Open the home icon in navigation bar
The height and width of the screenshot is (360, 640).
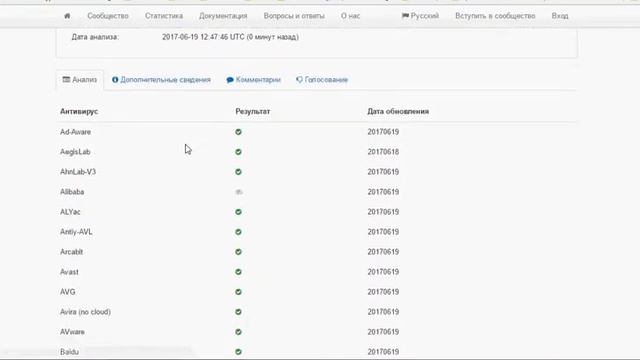[67, 16]
